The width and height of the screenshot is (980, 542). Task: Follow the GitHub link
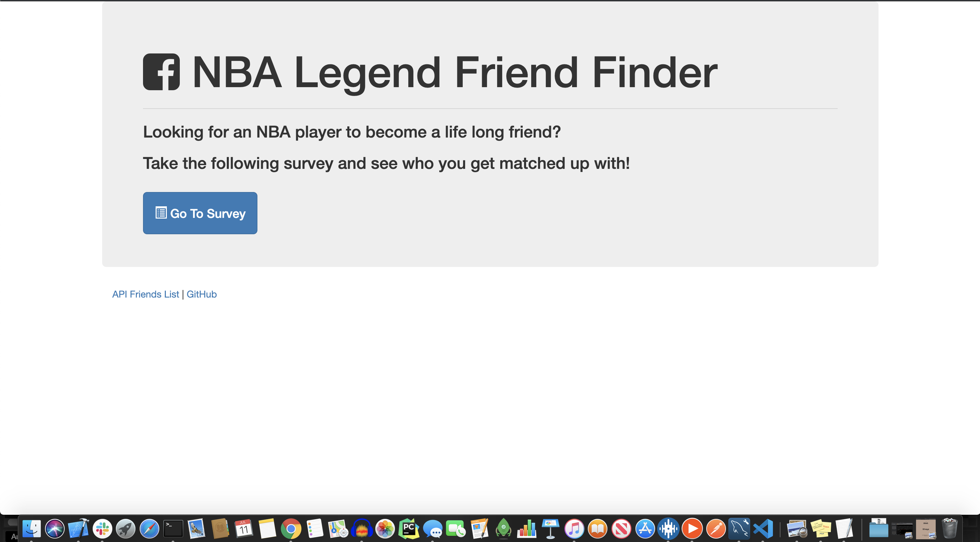pyautogui.click(x=202, y=294)
